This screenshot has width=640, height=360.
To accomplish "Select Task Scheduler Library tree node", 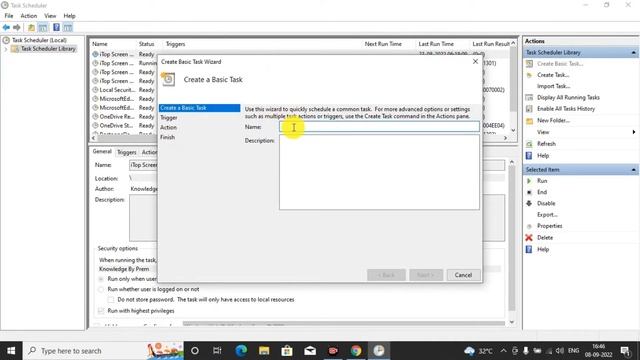I will click(x=48, y=49).
